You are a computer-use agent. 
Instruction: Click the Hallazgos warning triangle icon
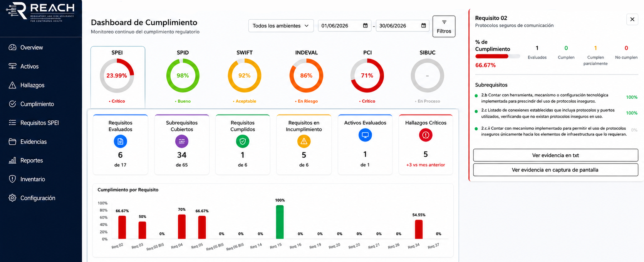[12, 85]
